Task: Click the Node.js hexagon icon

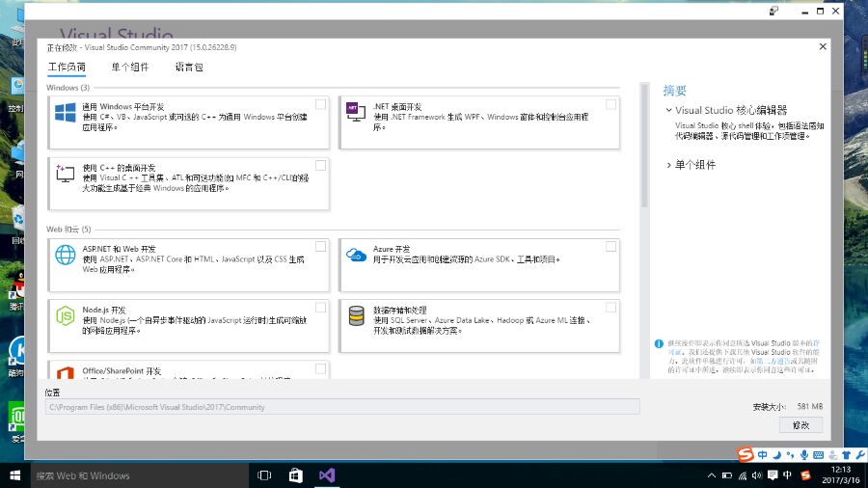Action: click(66, 316)
